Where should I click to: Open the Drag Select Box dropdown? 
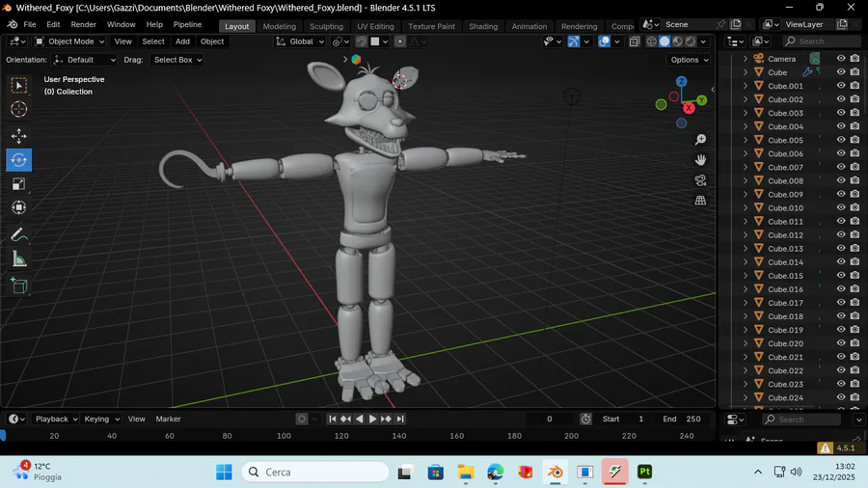[177, 60]
